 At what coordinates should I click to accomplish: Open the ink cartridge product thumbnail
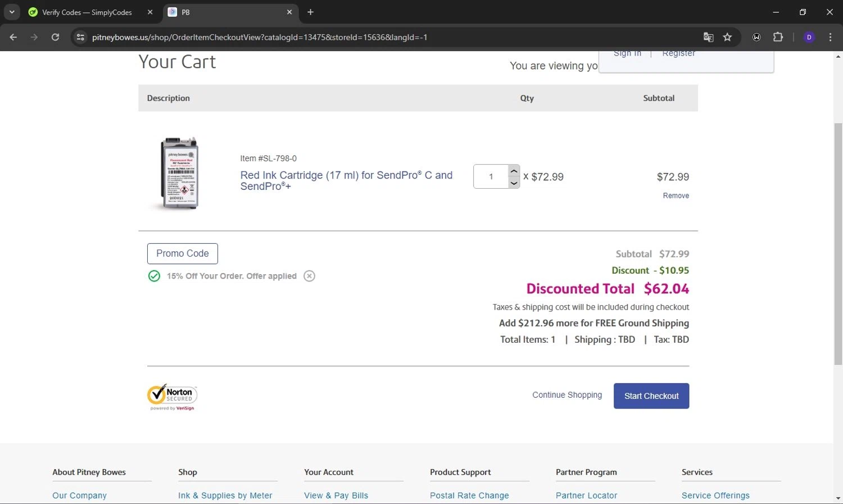tap(179, 173)
